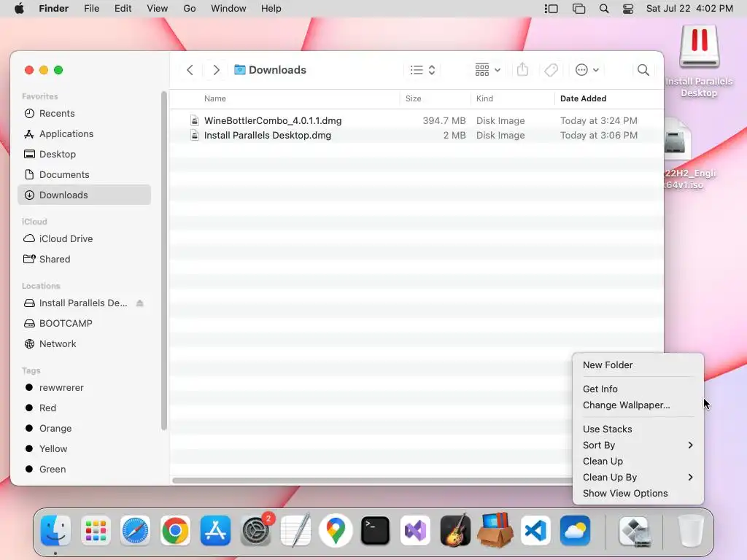Expand the Clean Up By submenu
Image resolution: width=747 pixels, height=560 pixels.
(638, 477)
